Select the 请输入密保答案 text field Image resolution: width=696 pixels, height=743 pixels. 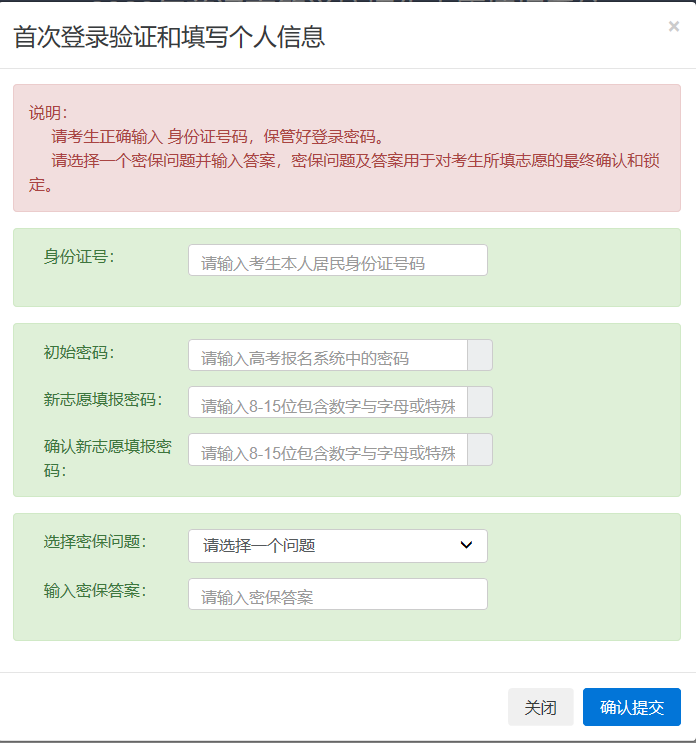tap(338, 594)
